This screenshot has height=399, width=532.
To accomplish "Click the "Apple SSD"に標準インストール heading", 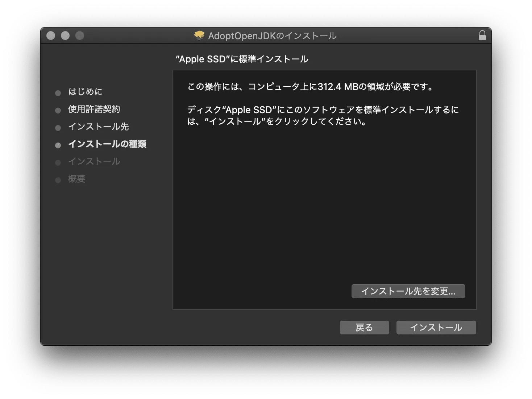I will click(242, 59).
